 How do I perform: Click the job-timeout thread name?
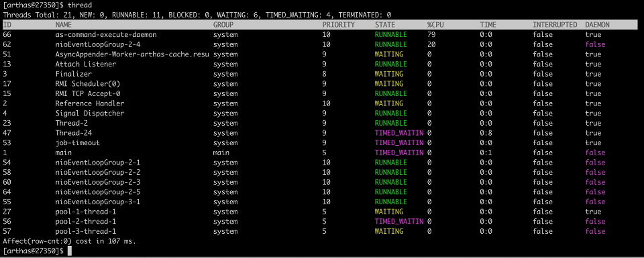click(78, 143)
